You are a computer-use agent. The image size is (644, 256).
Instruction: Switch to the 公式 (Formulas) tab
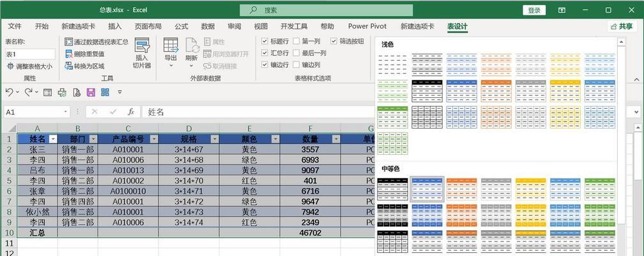point(181,26)
